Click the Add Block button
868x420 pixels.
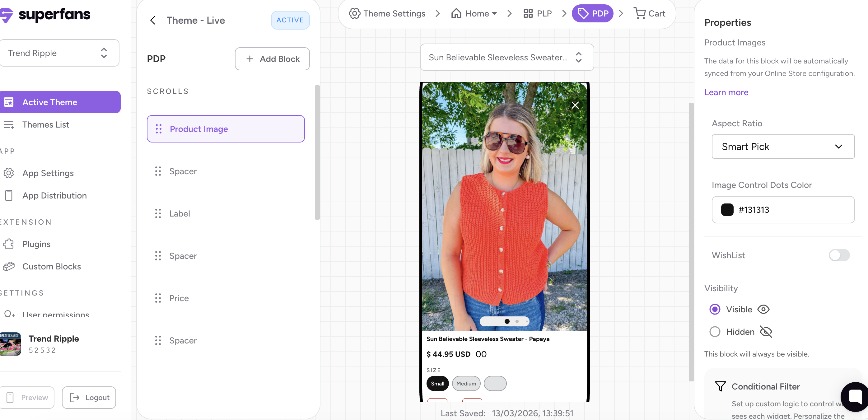coord(272,59)
